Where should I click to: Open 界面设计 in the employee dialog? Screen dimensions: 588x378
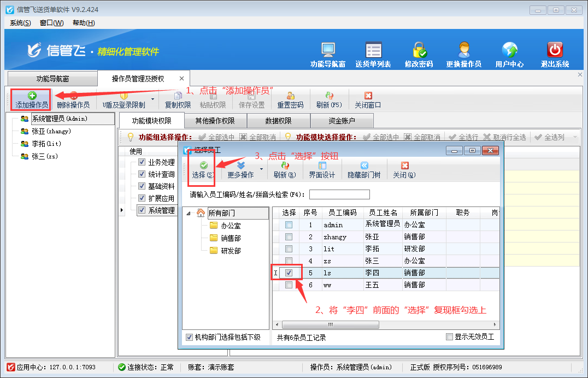(322, 170)
